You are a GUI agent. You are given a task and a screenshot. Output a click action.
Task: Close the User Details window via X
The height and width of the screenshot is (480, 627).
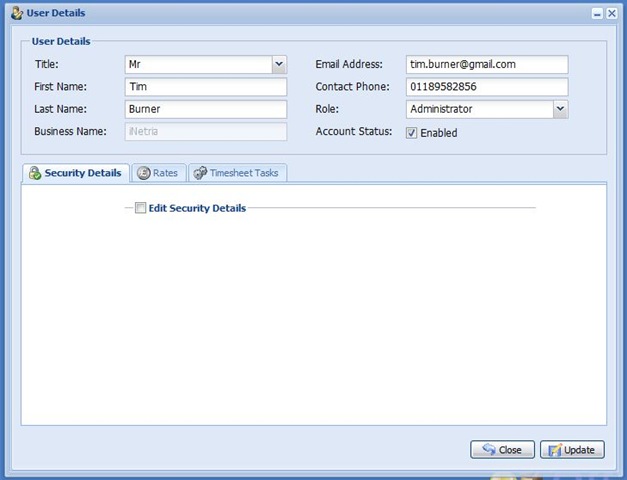pyautogui.click(x=611, y=14)
